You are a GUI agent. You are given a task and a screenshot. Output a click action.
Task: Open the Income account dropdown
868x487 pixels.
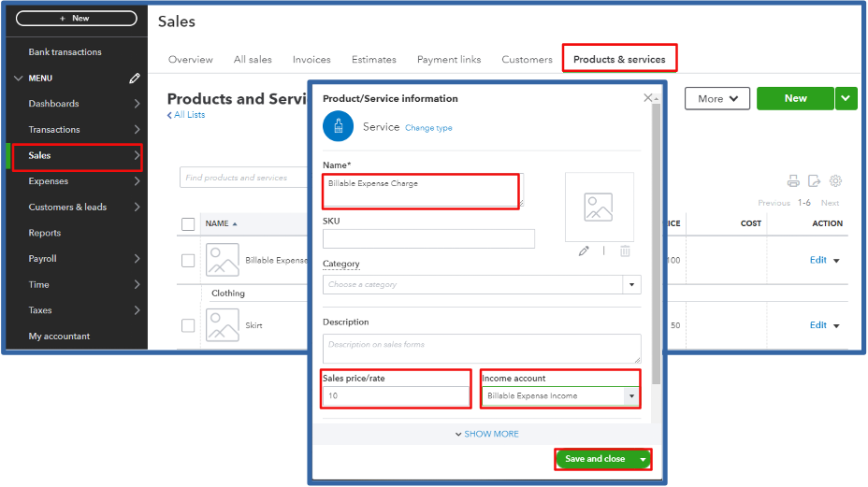[631, 395]
